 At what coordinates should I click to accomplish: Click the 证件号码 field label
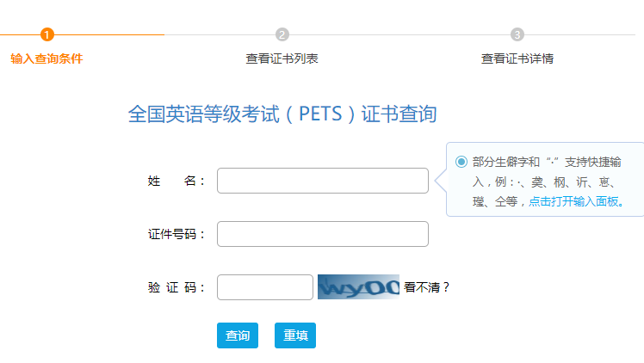[x=176, y=234]
